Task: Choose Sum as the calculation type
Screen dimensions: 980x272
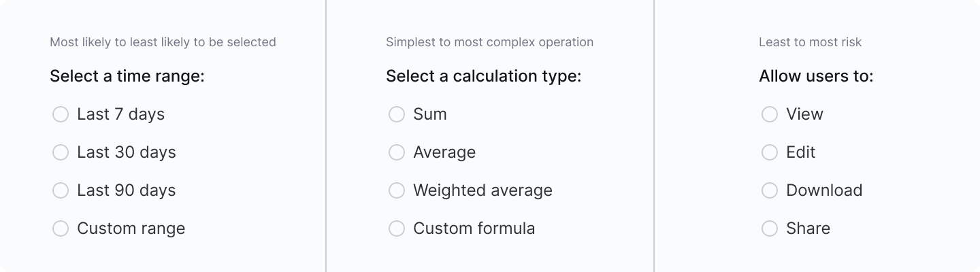Action: [397, 114]
